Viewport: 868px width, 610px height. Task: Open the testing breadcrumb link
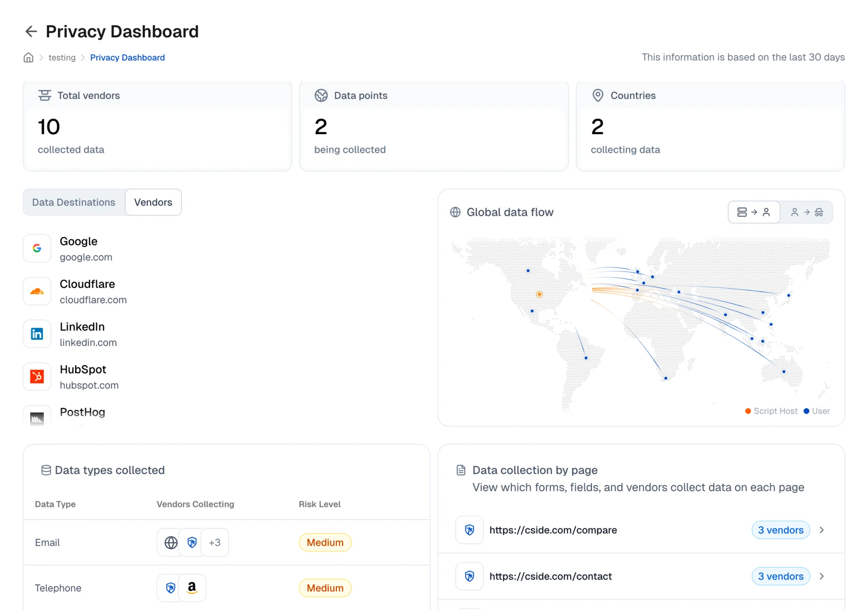click(x=62, y=57)
